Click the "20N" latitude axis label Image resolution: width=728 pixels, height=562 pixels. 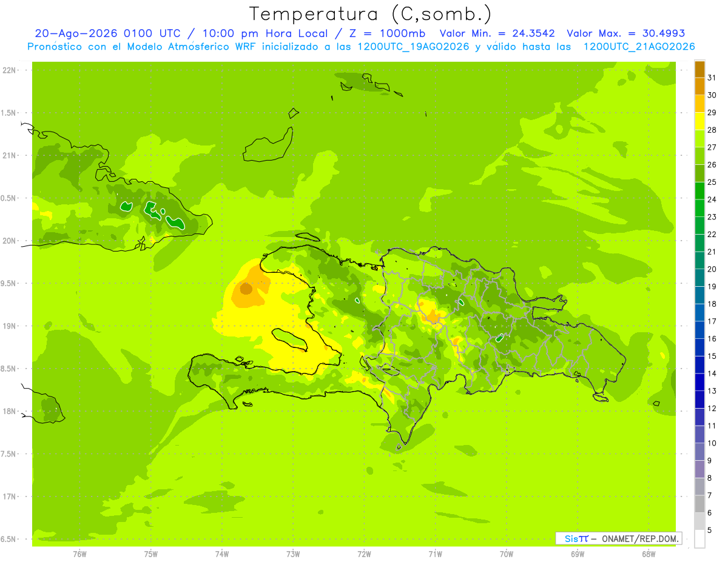point(10,241)
